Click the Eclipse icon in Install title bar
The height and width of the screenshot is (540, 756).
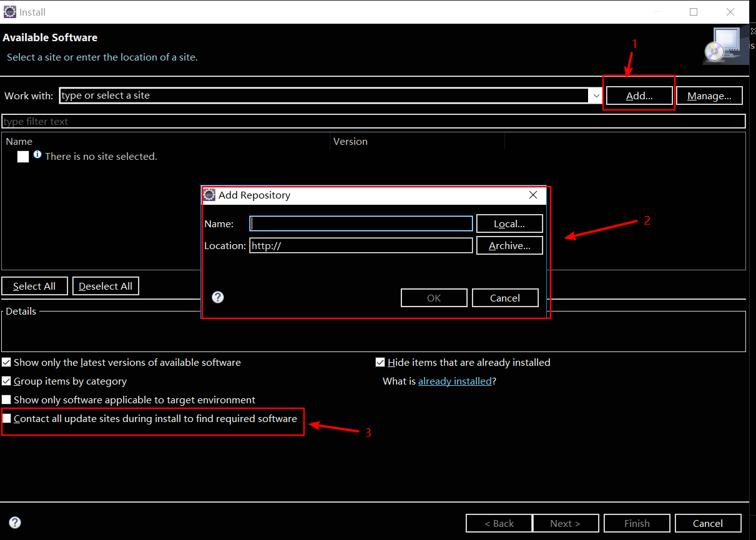point(9,11)
